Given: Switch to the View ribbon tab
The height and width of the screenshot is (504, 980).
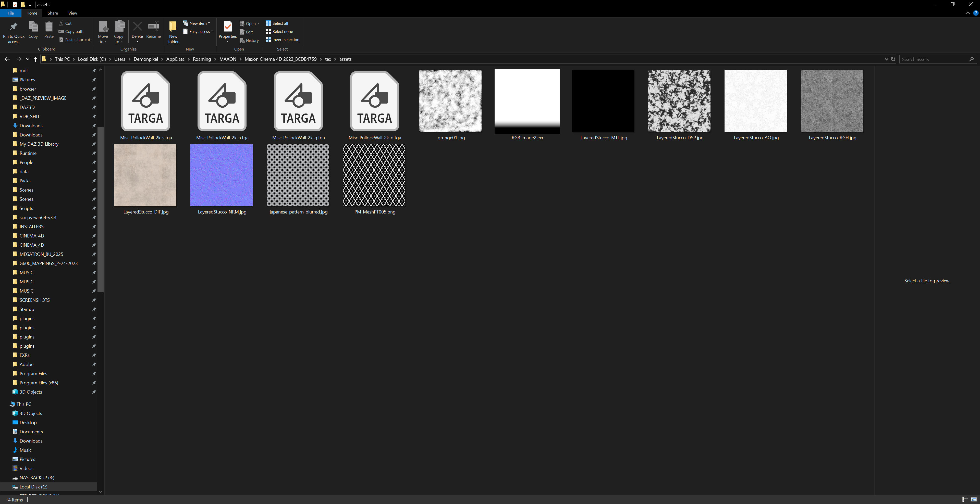Looking at the screenshot, I should coord(72,13).
